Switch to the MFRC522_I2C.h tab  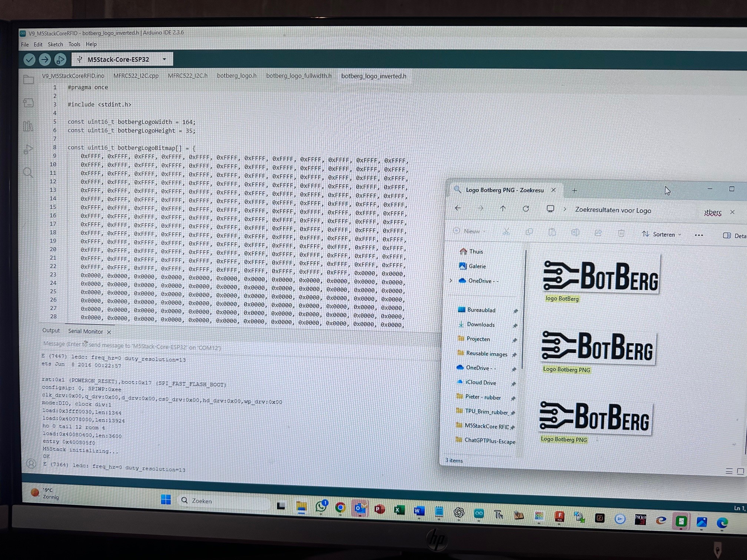click(187, 76)
